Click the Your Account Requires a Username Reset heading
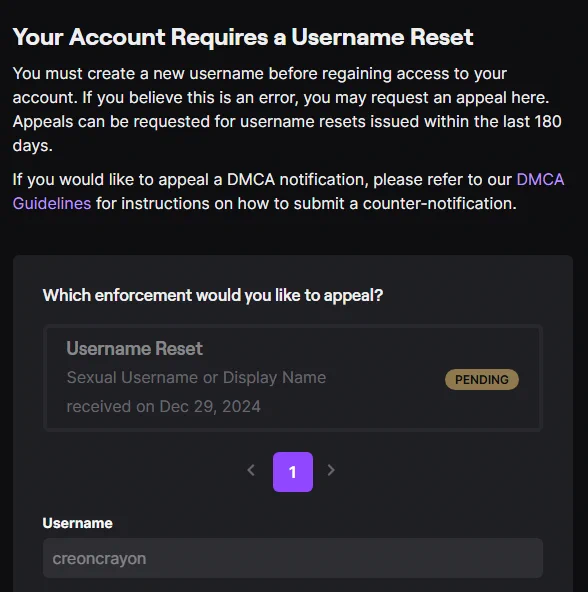This screenshot has height=592, width=588. click(x=243, y=37)
